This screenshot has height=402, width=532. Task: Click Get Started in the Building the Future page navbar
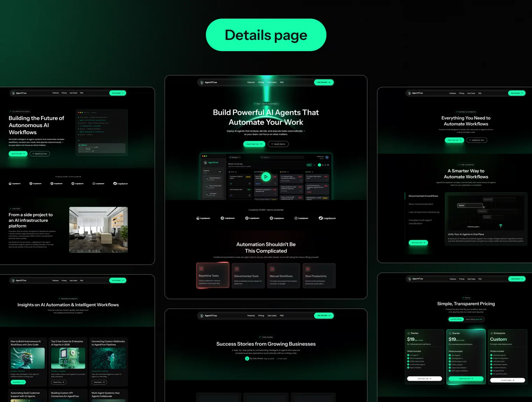118,93
